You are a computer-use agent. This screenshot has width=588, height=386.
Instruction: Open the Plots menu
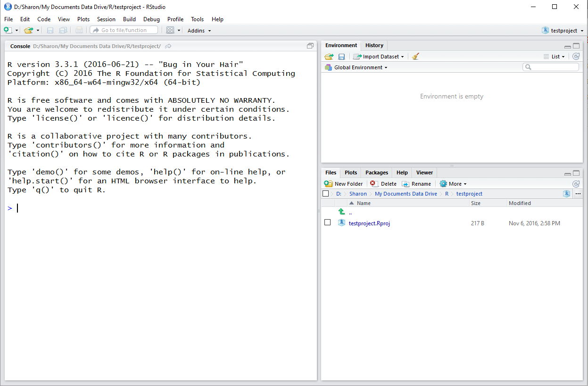[83, 19]
